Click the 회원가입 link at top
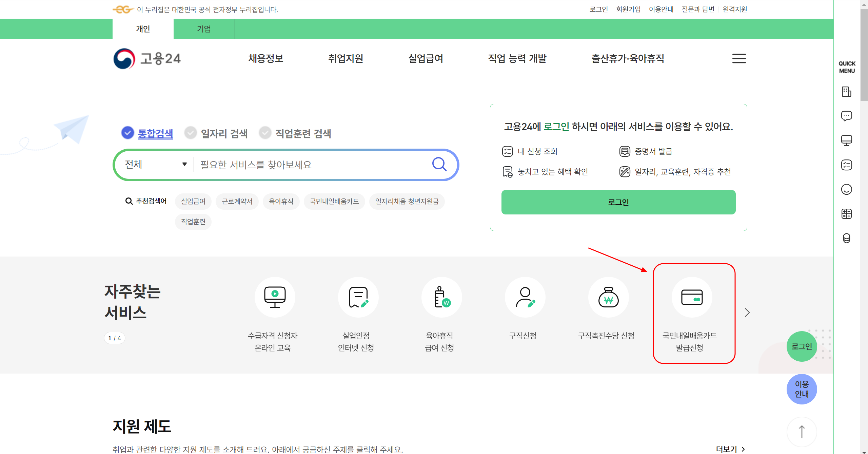The image size is (868, 454). pyautogui.click(x=628, y=10)
